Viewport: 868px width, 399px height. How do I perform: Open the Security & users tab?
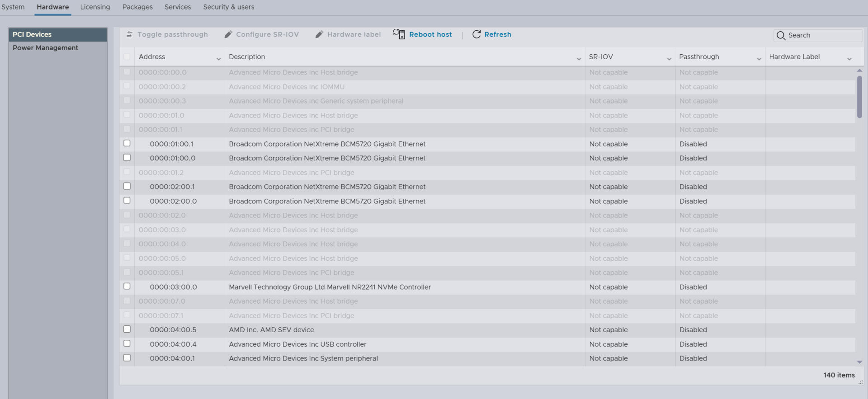[x=228, y=7]
